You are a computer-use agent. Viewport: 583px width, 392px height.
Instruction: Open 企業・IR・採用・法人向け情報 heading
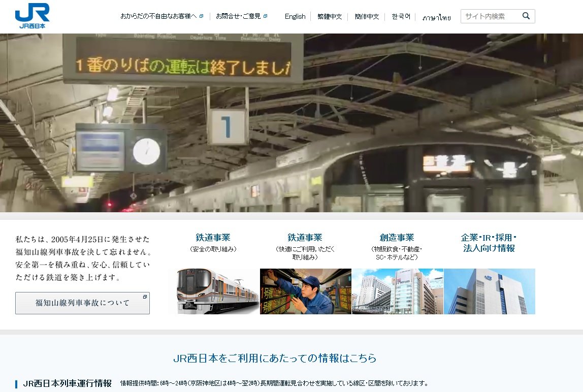coord(489,243)
